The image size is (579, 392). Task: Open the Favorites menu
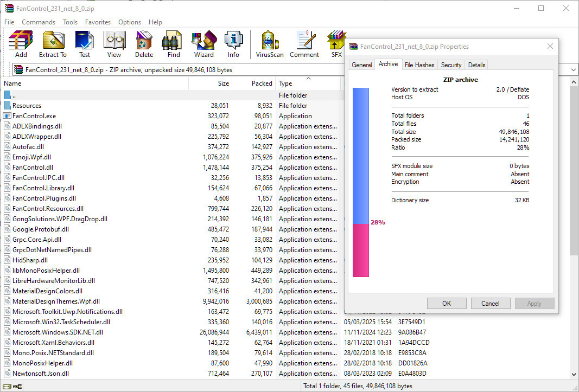[x=98, y=22]
